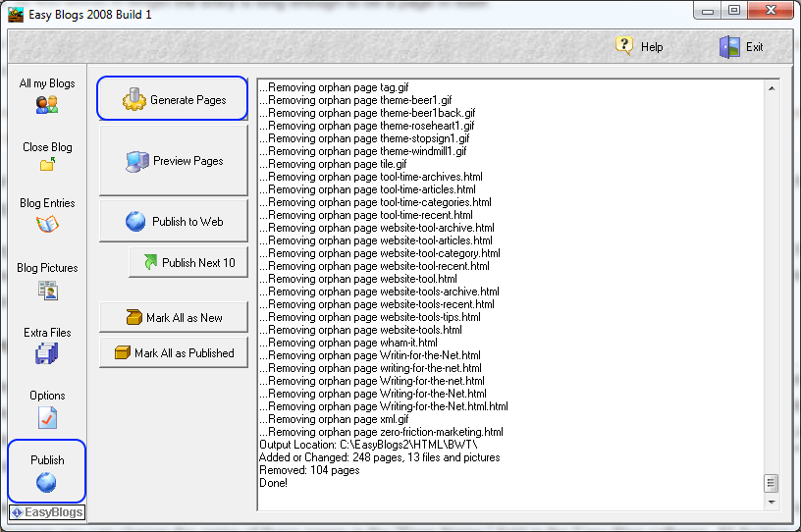
Task: Click the 'Output Location: C:\EasyBlogs2\HTML\BWT\' line
Action: (369, 445)
